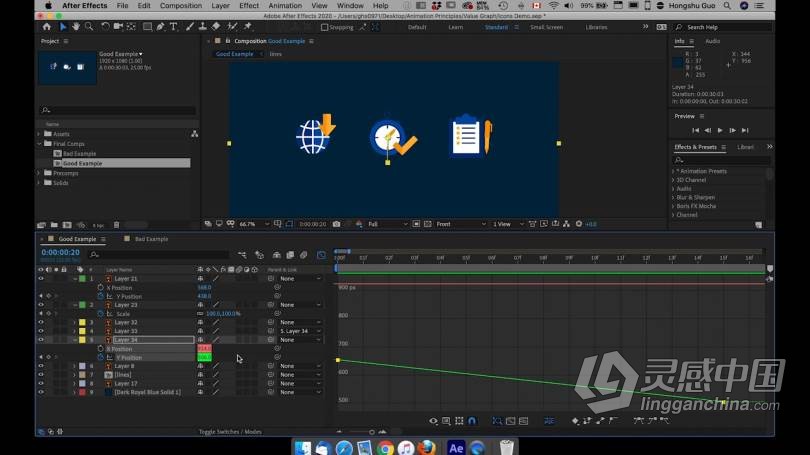Click the Home icon in toolbar
This screenshot has width=810, height=455.
[47, 27]
